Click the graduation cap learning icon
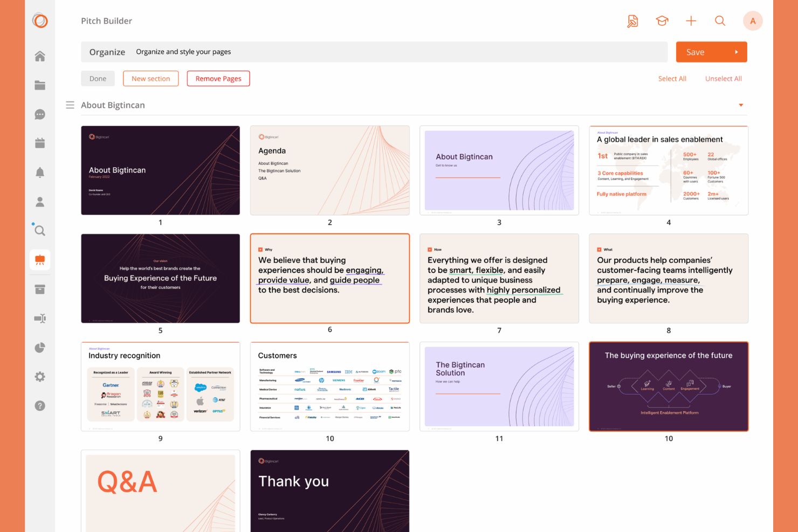798x532 pixels. (662, 21)
